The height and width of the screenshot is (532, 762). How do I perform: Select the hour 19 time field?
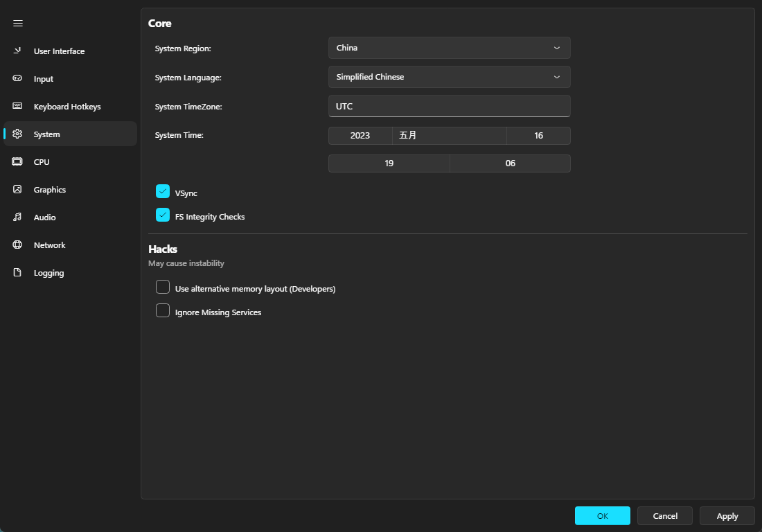click(389, 163)
